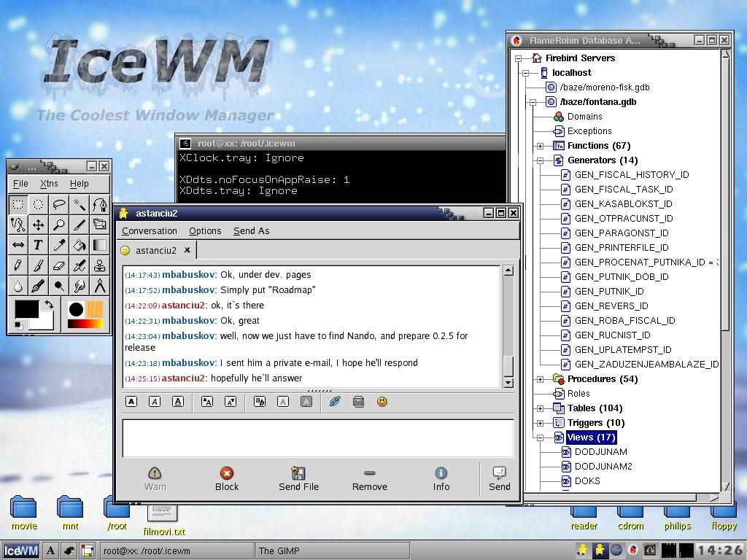This screenshot has height=560, width=747.
Task: Reset colors to default black and white
Action: click(x=18, y=326)
